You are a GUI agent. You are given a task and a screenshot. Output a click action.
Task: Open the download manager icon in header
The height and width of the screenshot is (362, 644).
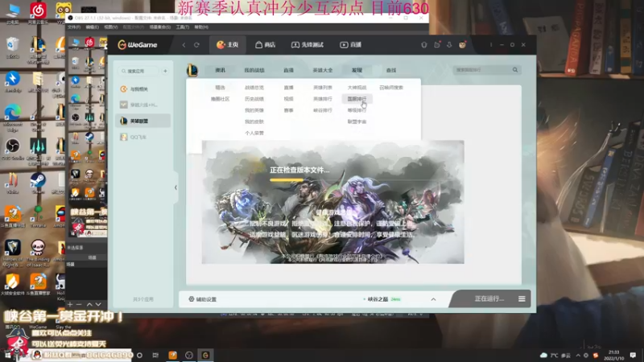point(449,45)
